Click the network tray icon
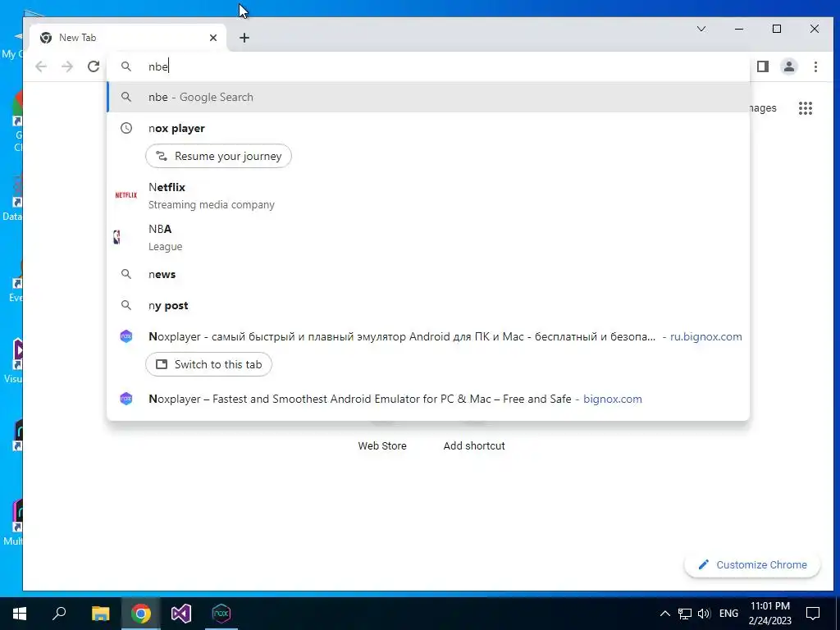This screenshot has height=630, width=840. pyautogui.click(x=685, y=614)
